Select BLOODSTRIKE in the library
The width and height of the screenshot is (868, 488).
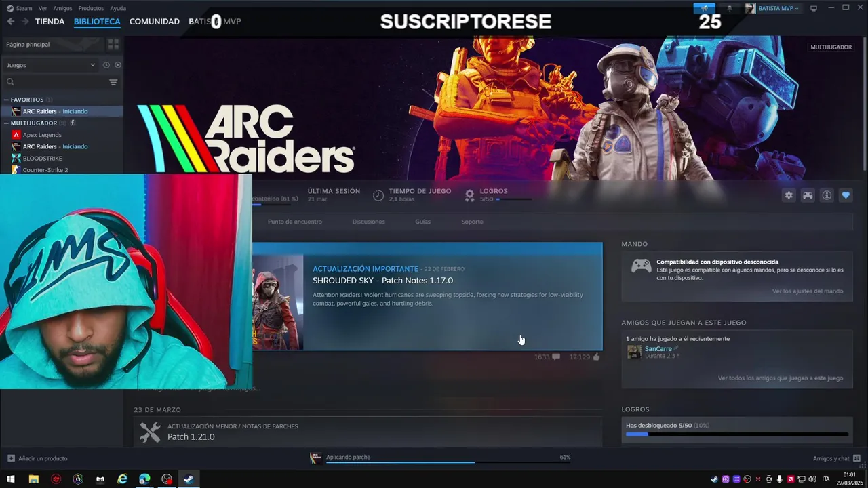click(42, 158)
